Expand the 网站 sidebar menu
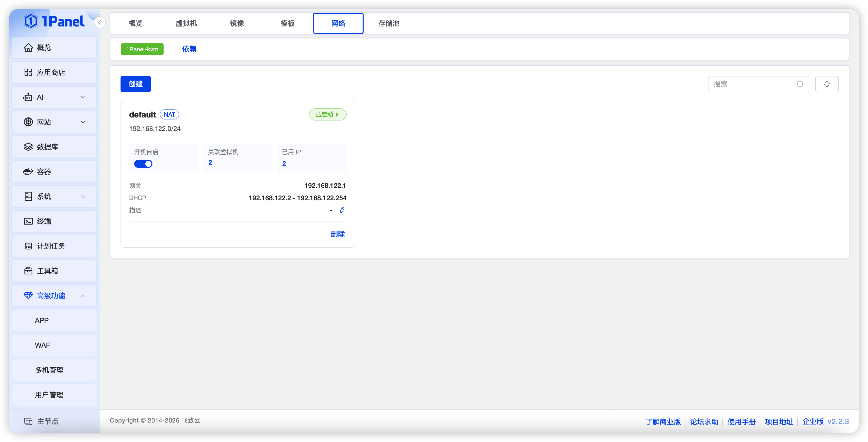The height and width of the screenshot is (442, 868). [x=54, y=122]
